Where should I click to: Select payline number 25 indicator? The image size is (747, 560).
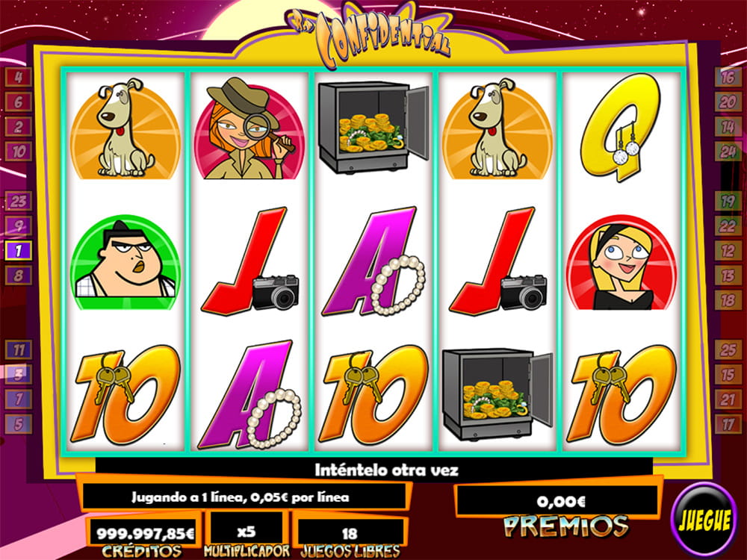(x=728, y=349)
